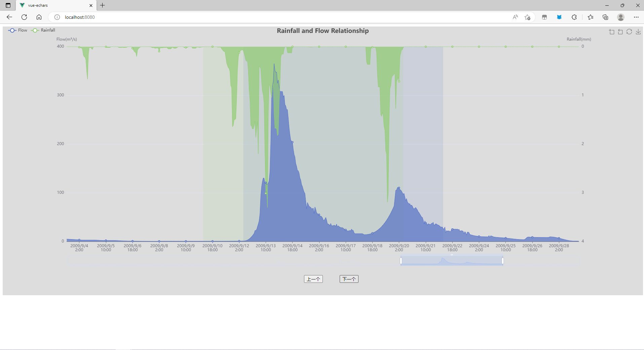This screenshot has height=350, width=644.
Task: Click the 3 value on the Rainfall axis
Action: 583,192
